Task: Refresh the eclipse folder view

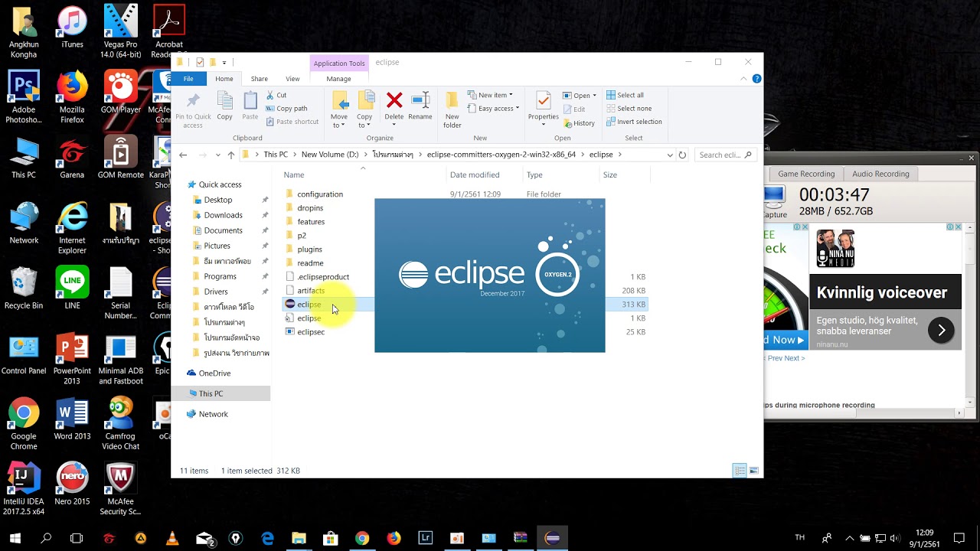Action: pyautogui.click(x=682, y=155)
